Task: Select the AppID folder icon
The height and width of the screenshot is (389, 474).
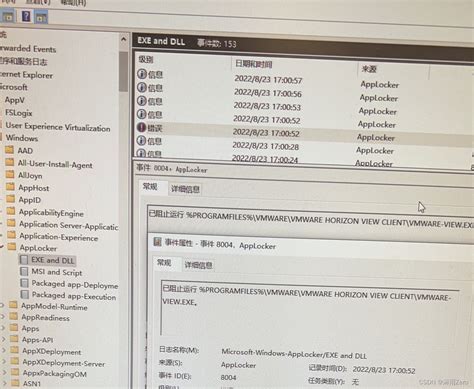Action: point(11,199)
